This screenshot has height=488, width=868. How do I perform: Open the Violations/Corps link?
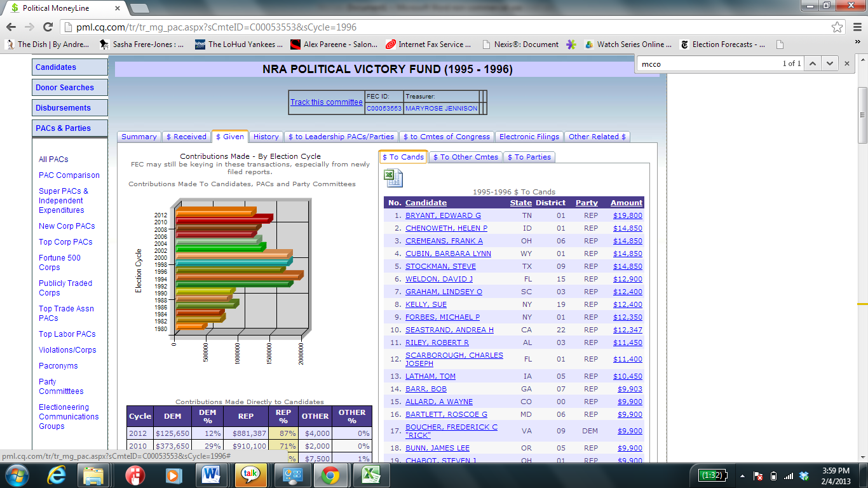(67, 350)
